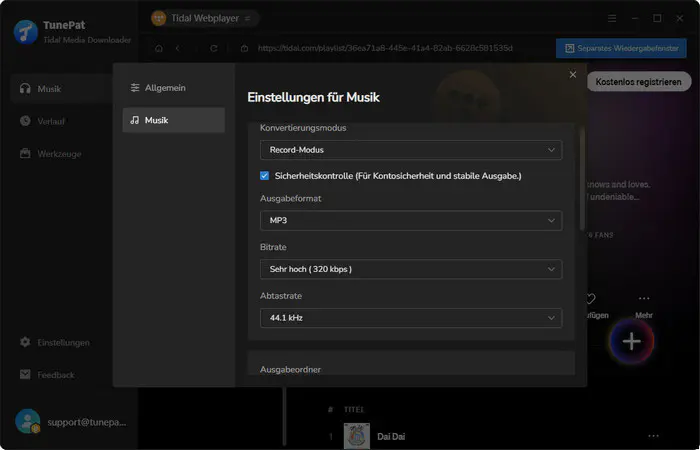Image resolution: width=700 pixels, height=450 pixels.
Task: Click the pop-out icon in Separates Wiedergabefenster
Action: tap(569, 48)
